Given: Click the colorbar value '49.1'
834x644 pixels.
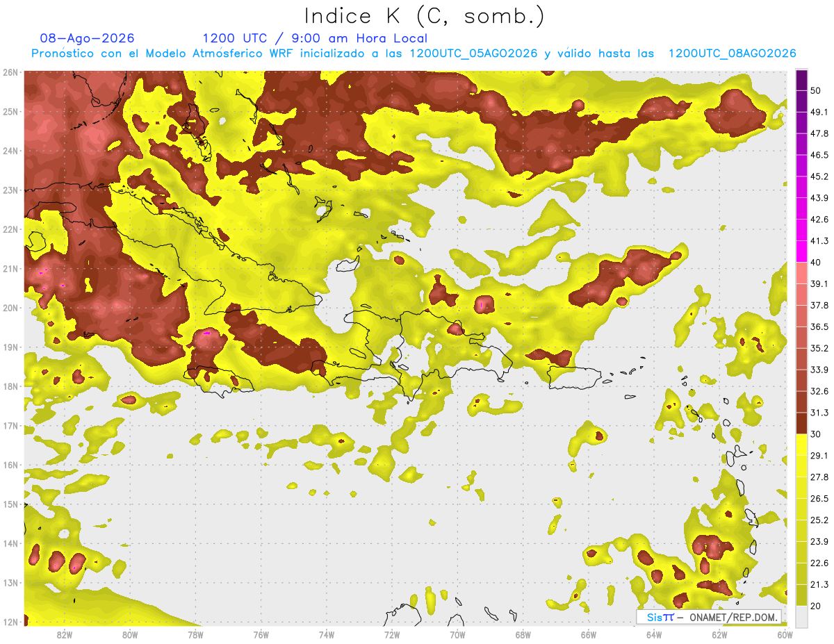Looking at the screenshot, I should (819, 112).
